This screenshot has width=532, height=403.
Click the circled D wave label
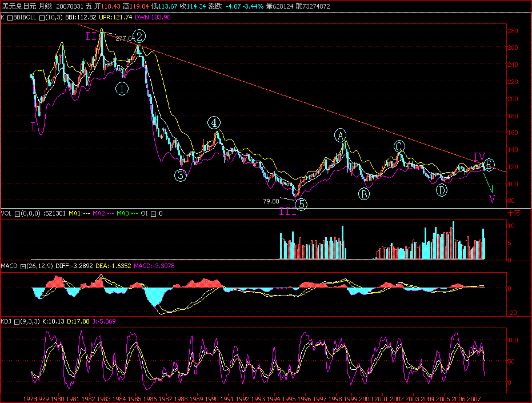point(441,190)
